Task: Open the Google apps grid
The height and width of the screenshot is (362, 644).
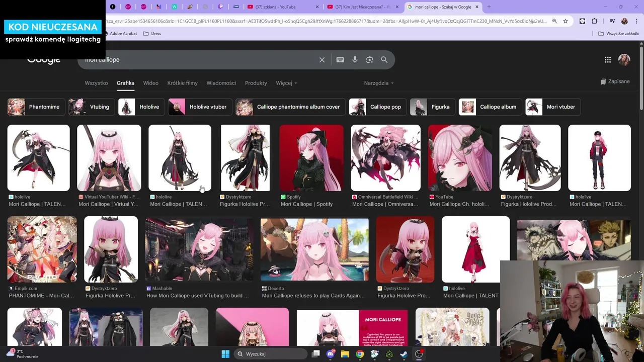Action: point(608,60)
